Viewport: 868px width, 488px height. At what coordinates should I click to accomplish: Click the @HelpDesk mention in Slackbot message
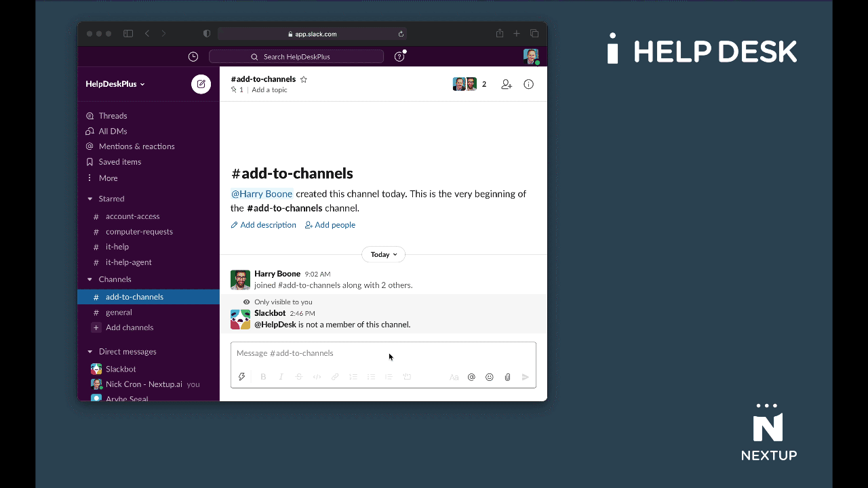[x=275, y=325]
